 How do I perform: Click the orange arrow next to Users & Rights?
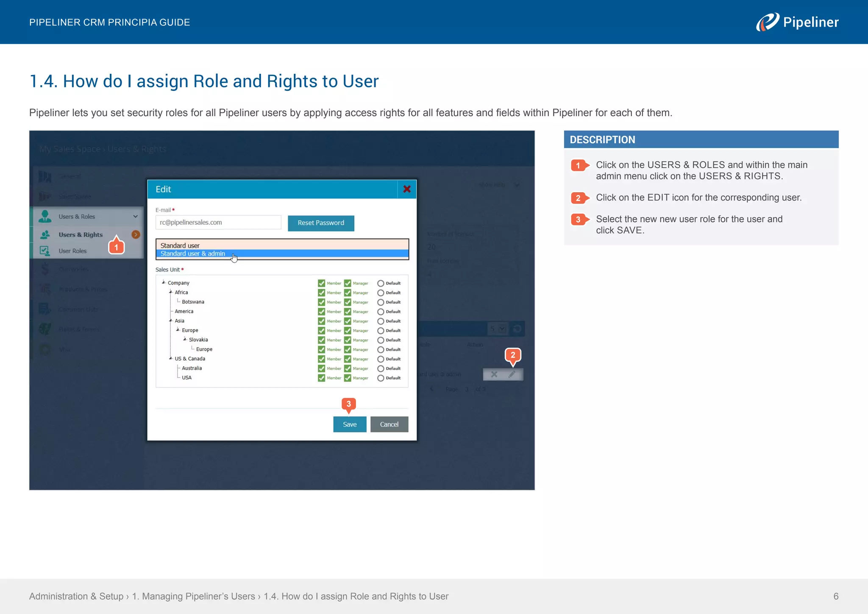point(136,234)
